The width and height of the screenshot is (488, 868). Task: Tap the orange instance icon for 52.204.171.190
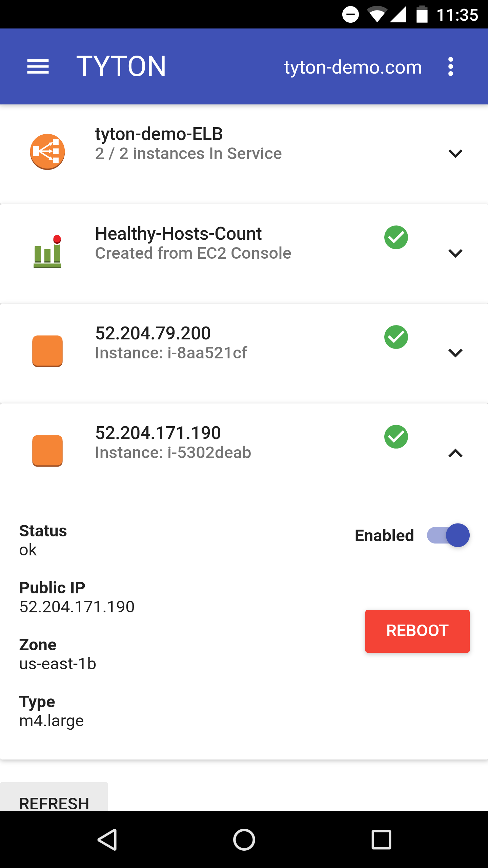point(47,451)
